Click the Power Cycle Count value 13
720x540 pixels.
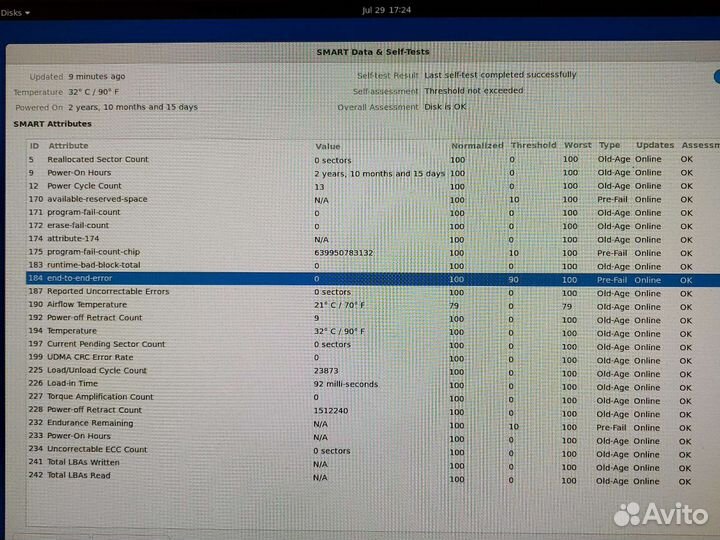[319, 187]
